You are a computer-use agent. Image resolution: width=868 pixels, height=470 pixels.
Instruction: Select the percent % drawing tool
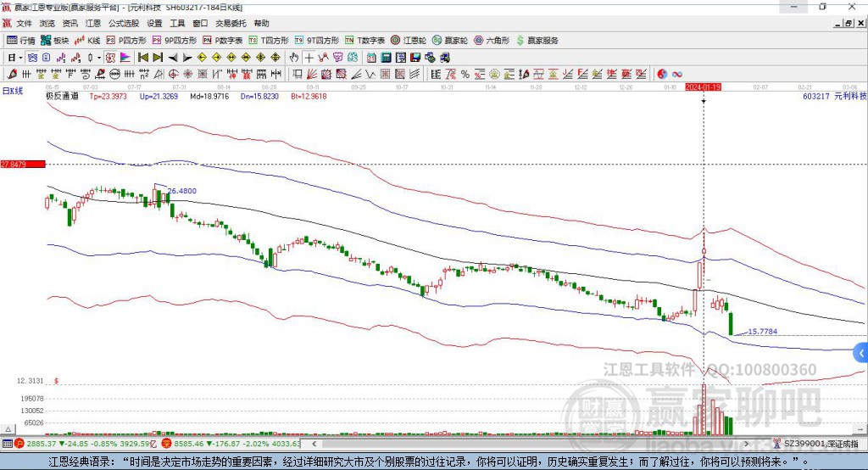point(465,75)
